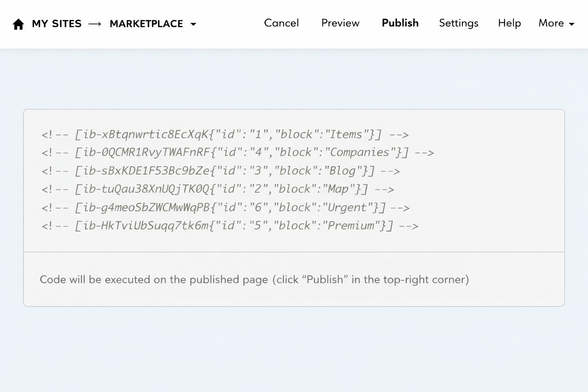The height and width of the screenshot is (392, 588).
Task: Select the Marketplace site name
Action: click(146, 24)
